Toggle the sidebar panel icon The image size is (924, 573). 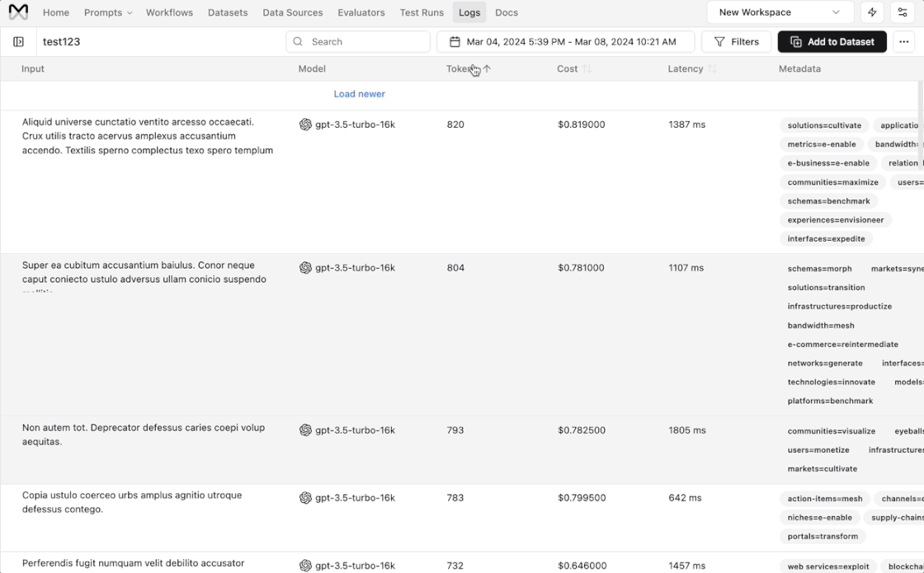pyautogui.click(x=18, y=42)
